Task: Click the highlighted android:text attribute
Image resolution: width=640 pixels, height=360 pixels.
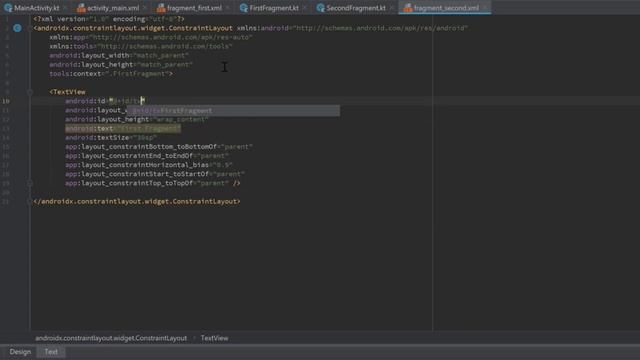Action: [x=123, y=129]
